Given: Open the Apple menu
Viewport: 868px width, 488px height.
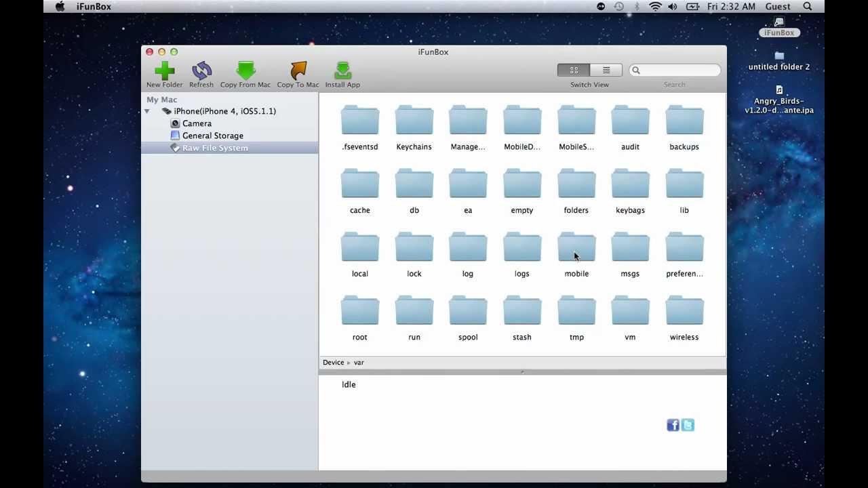Looking at the screenshot, I should (x=60, y=6).
